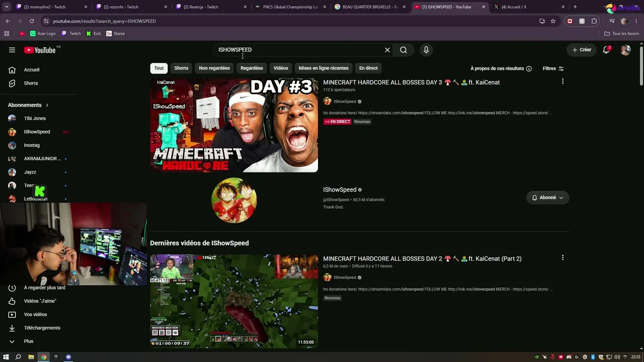644x362 pixels.
Task: Switch to the Revenja Twitch tab
Action: click(210, 7)
